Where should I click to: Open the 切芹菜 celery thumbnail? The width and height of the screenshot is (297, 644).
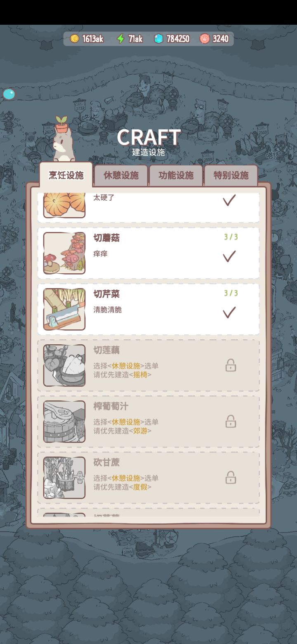point(64,309)
